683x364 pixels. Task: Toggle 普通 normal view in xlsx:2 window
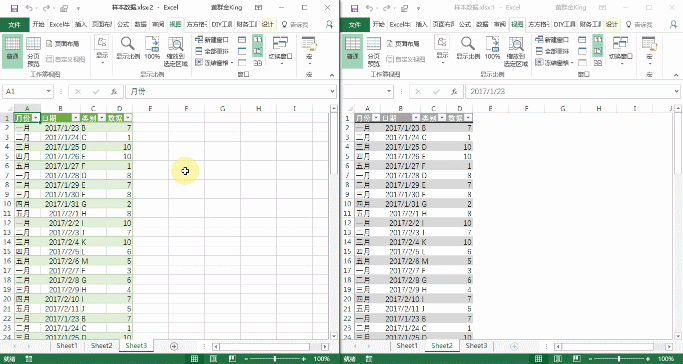pos(12,51)
